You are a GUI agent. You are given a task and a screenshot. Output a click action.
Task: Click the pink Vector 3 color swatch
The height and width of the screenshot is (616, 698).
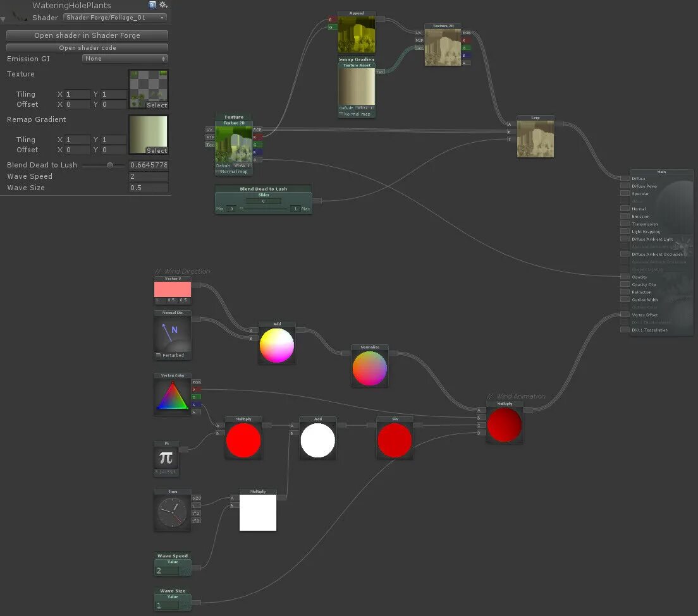pos(172,289)
